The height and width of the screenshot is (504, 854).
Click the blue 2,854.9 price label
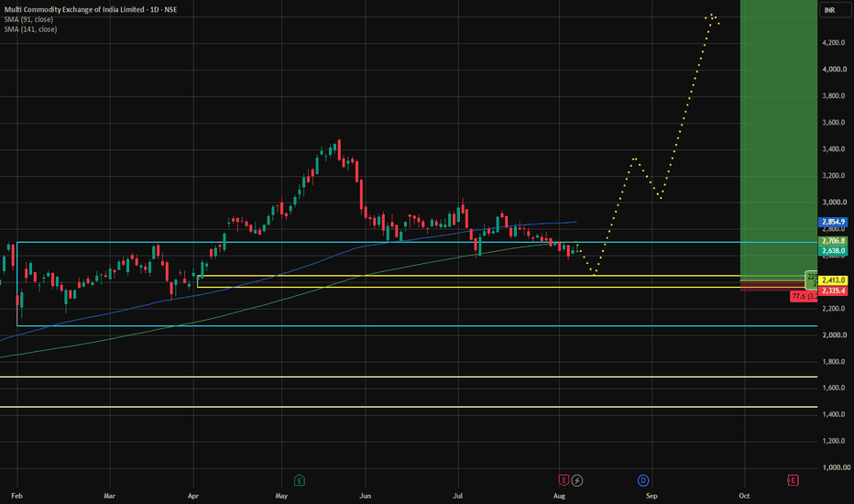pos(833,223)
